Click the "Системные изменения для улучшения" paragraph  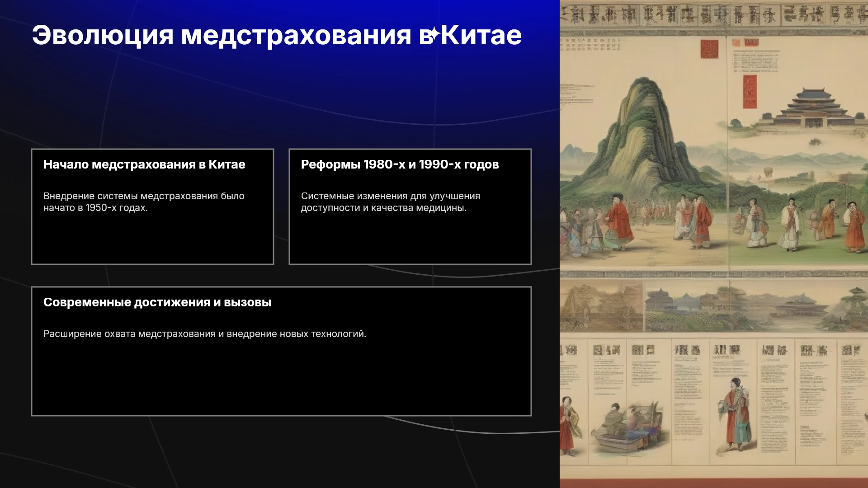pos(391,202)
